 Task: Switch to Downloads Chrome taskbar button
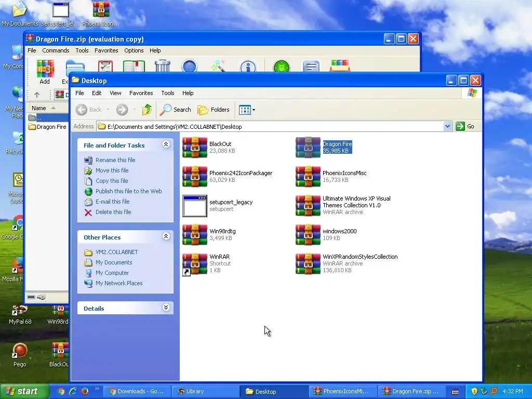pyautogui.click(x=137, y=391)
